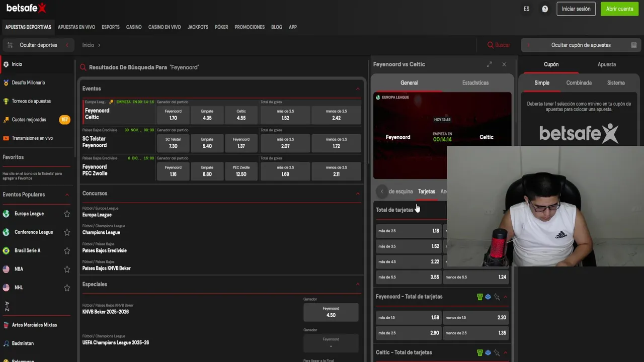Click the A-Z sort icon in sidebar
644x362 pixels.
coord(7,306)
